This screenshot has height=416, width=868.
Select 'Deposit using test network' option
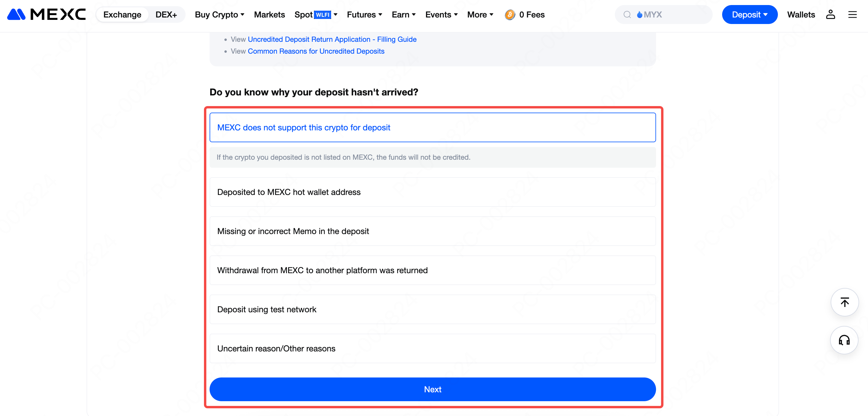432,309
